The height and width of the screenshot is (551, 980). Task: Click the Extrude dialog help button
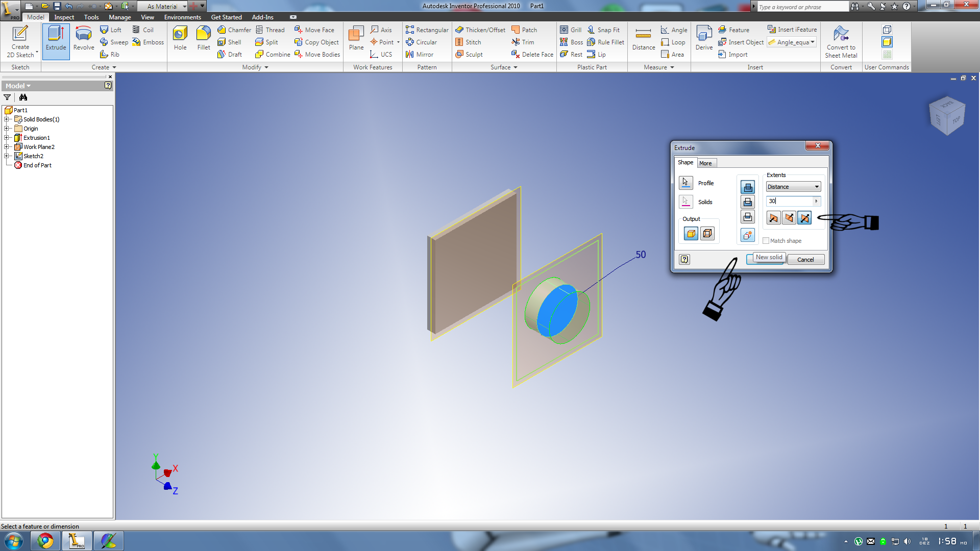pos(684,259)
